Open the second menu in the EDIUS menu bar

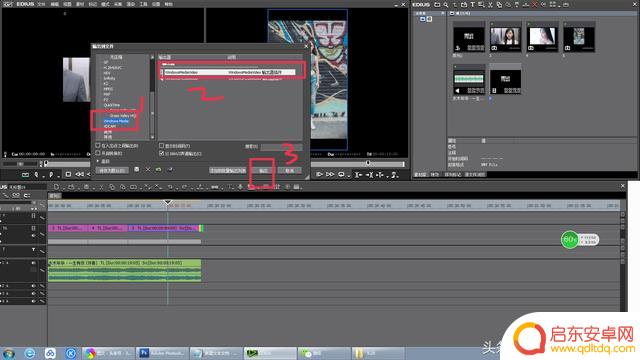pyautogui.click(x=54, y=4)
